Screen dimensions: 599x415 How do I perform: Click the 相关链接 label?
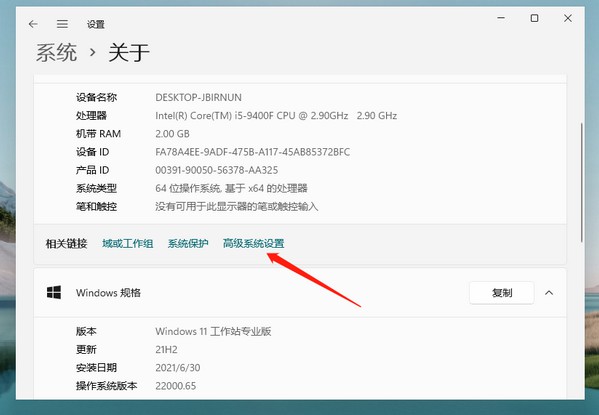coord(66,243)
